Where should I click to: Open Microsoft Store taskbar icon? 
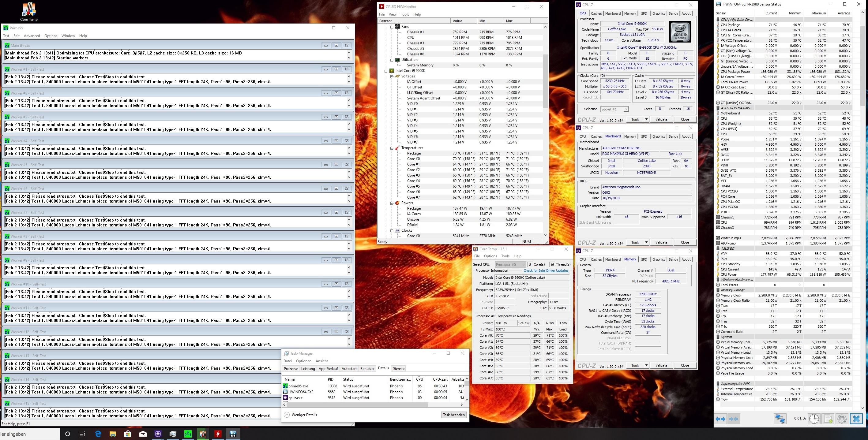click(128, 434)
